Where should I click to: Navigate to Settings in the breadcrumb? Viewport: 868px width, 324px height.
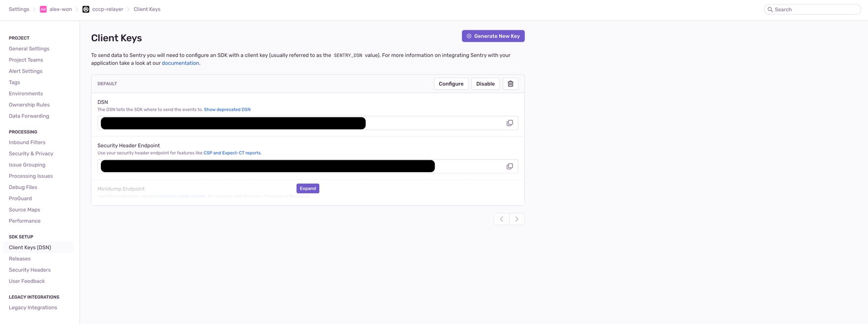[19, 9]
